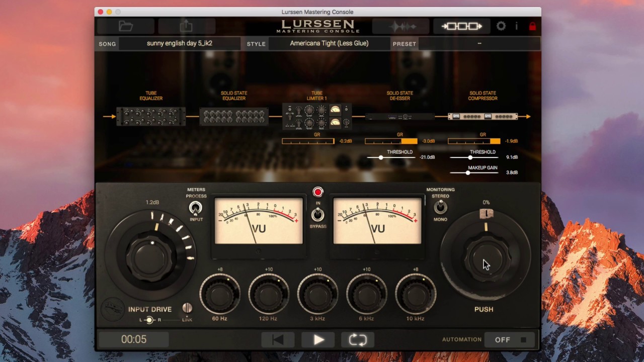Toggle Meters Process/Input switch
Viewport: 644px width, 362px height.
[195, 207]
